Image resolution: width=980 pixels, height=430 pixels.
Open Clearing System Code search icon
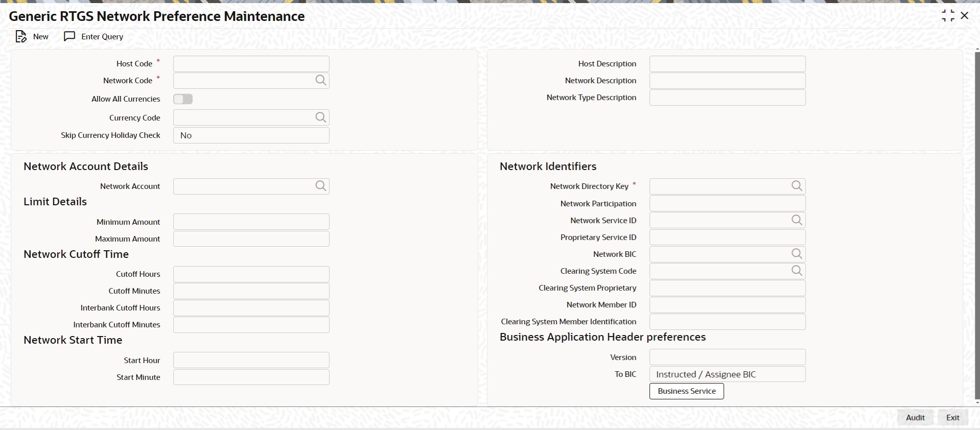[797, 271]
